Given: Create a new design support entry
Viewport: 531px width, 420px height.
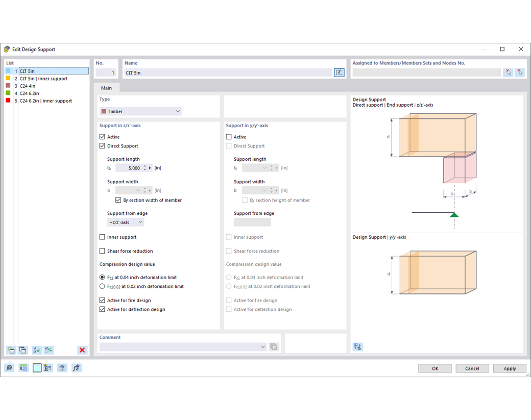Looking at the screenshot, I should coord(11,350).
